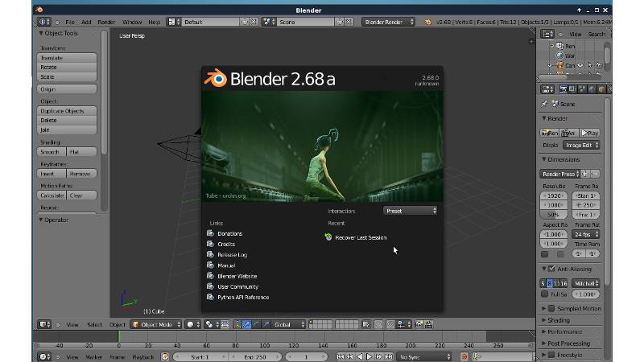Toggle Camera visibility eye in outliner
The width and height of the screenshot is (644, 362).
[580, 65]
